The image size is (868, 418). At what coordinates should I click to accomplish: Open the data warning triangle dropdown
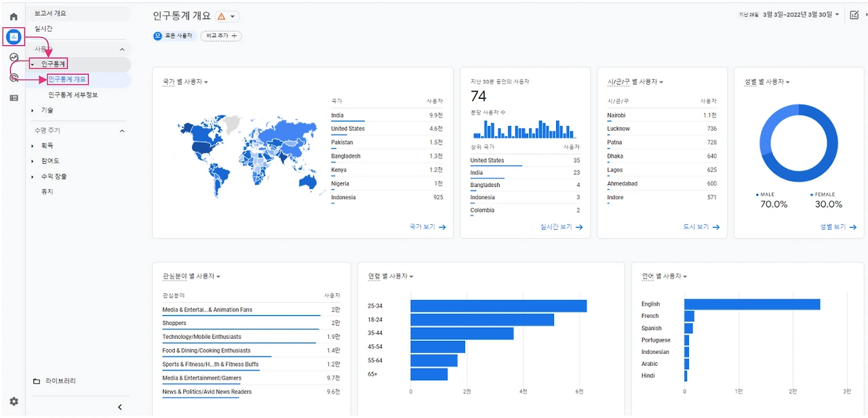tap(227, 16)
